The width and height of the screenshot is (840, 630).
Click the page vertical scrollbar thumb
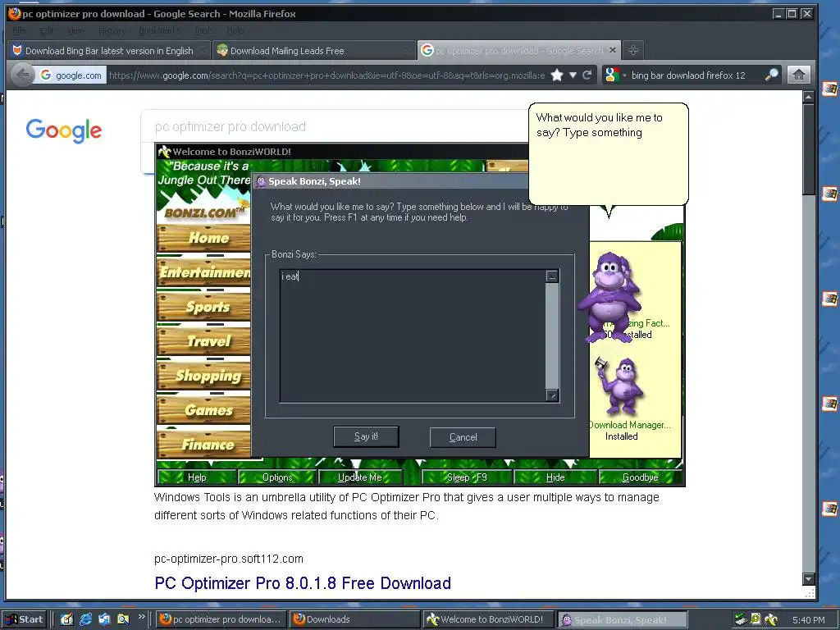pyautogui.click(x=808, y=149)
